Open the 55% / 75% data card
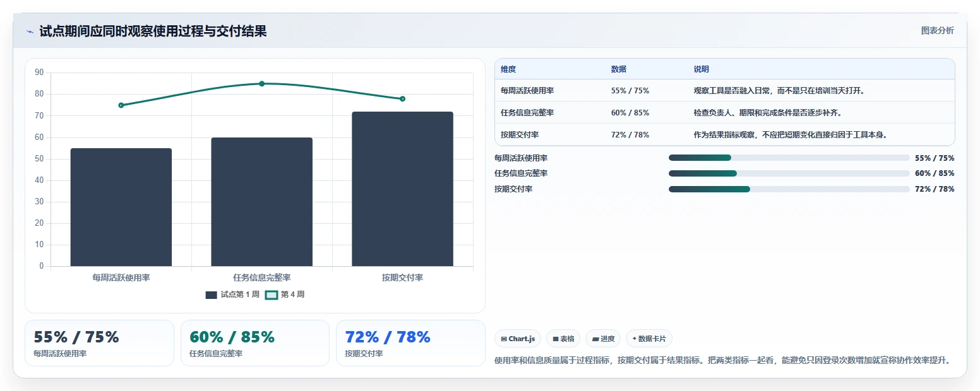980x391 pixels. pyautogui.click(x=99, y=343)
